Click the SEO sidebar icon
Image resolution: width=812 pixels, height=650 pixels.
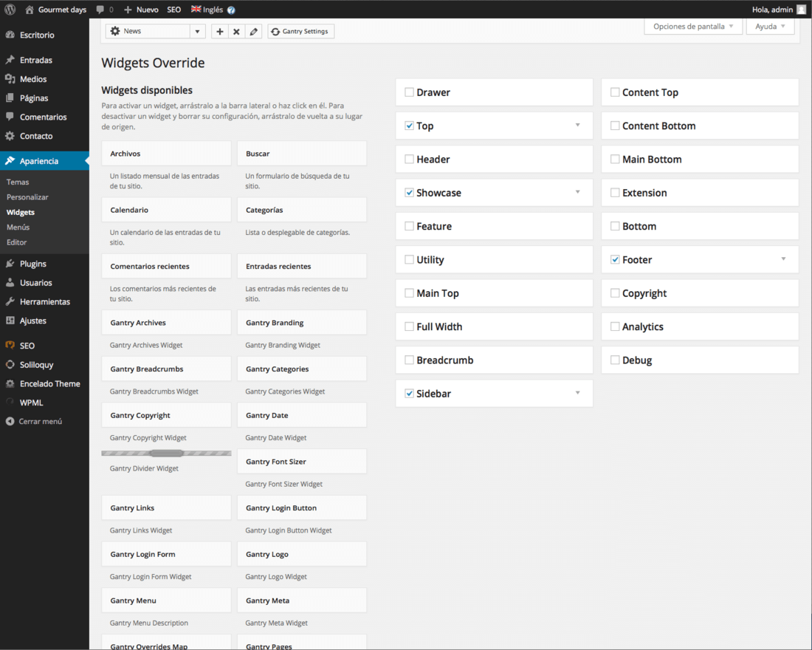tap(10, 345)
